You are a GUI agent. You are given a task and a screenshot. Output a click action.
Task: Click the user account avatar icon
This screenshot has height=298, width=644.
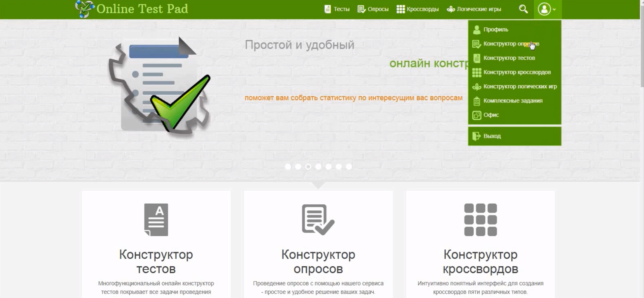[544, 9]
